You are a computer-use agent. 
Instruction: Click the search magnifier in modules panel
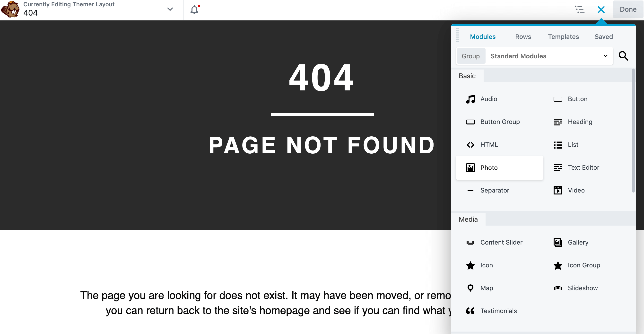pos(623,56)
